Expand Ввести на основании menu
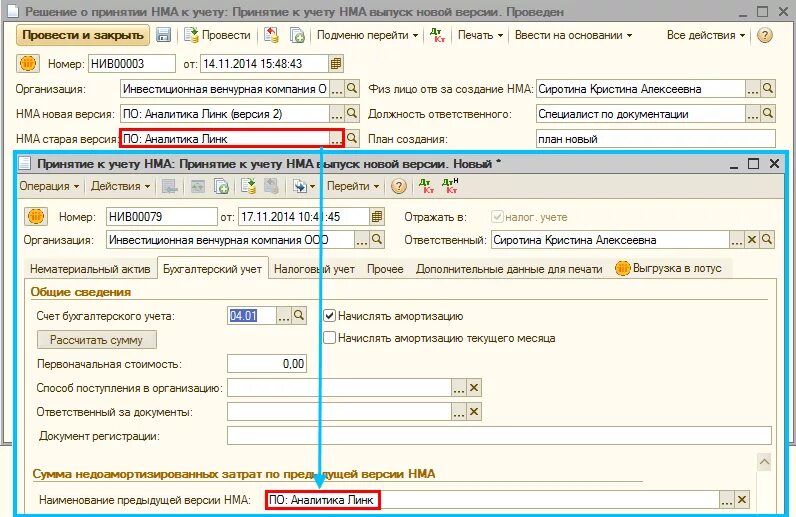This screenshot has height=517, width=796. 573,35
